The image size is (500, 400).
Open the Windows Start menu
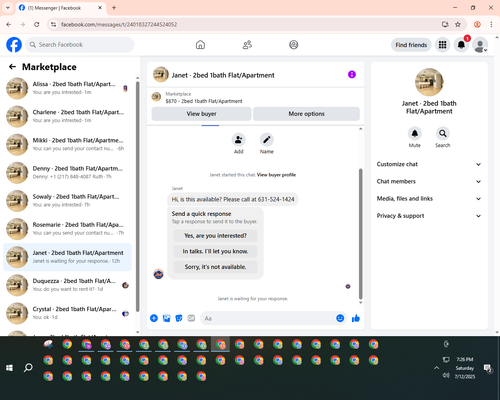(x=9, y=368)
